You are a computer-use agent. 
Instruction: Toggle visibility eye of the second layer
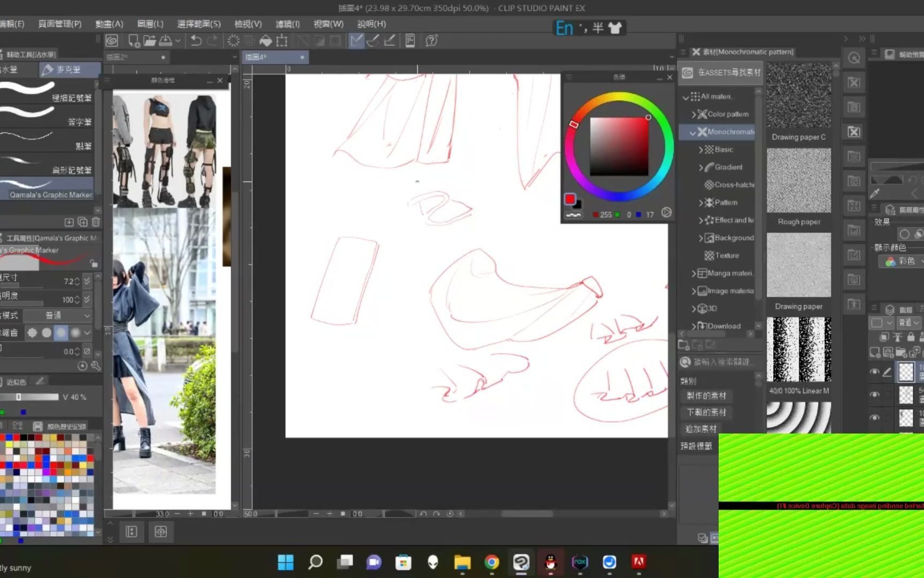[875, 394]
